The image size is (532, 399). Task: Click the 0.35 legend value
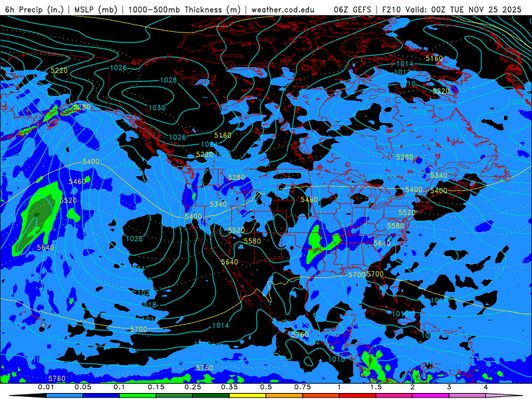pos(229,387)
